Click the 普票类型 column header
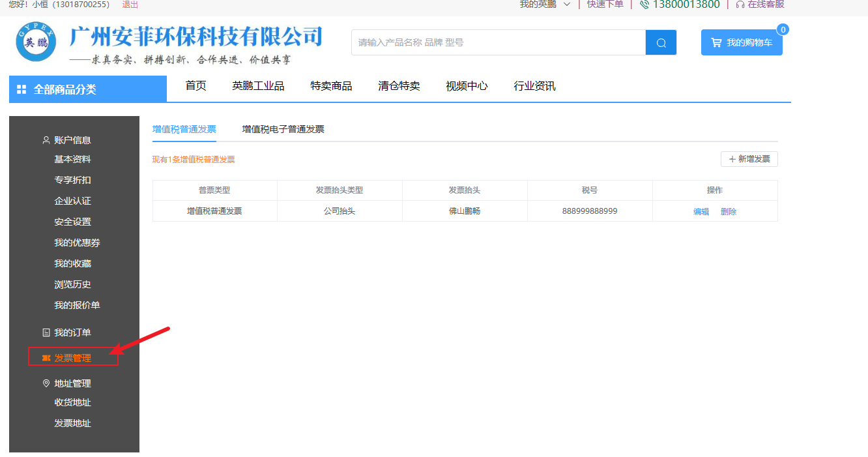The image size is (868, 457). [x=214, y=190]
